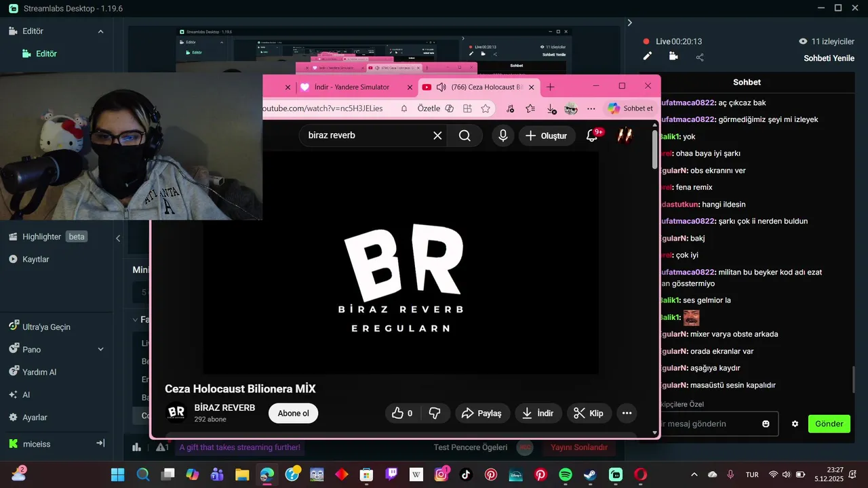Open browser three-dot settings menu
868x488 pixels.
pos(591,108)
